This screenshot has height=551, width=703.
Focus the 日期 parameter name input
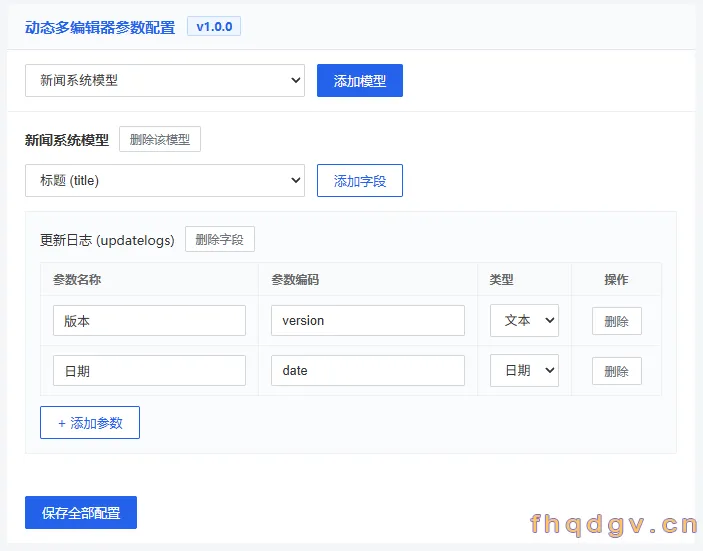[149, 371]
